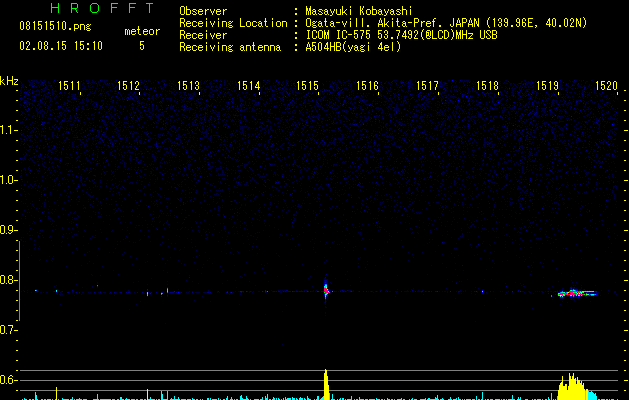Click the 0.6 kHz frequency label

7,380
